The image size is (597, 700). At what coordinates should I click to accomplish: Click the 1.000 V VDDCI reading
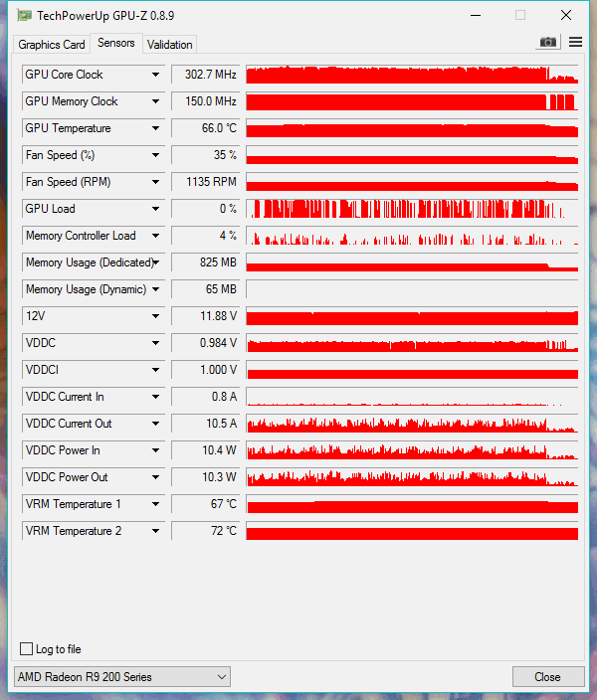(x=206, y=370)
